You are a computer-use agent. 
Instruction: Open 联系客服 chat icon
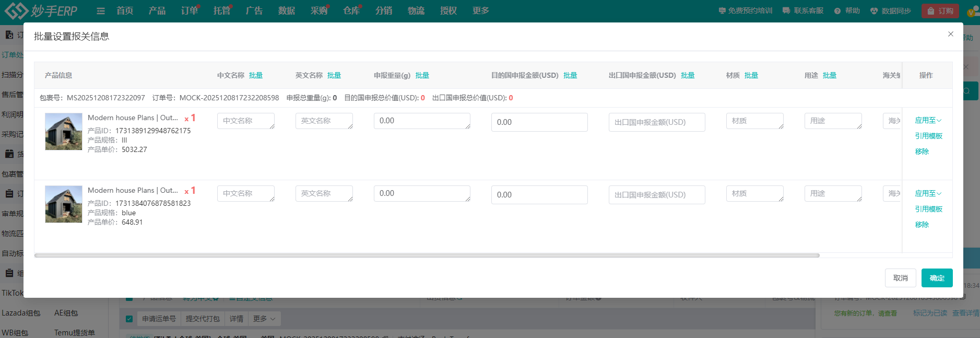click(786, 11)
